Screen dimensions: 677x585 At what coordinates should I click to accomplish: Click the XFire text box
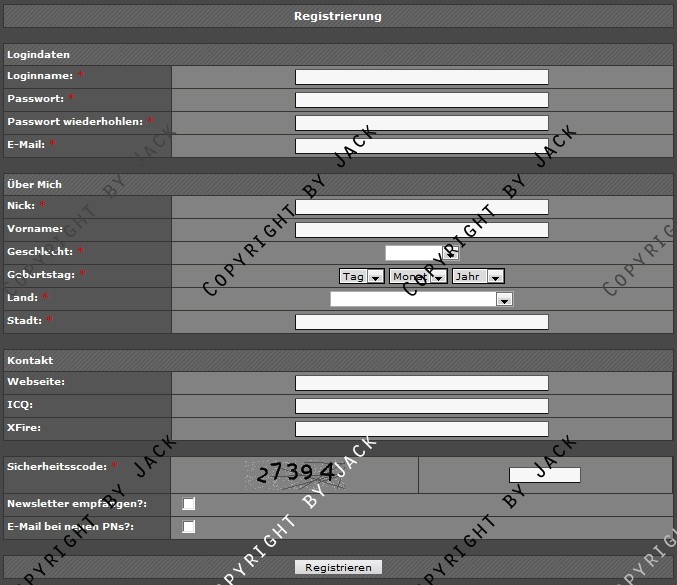[421, 429]
